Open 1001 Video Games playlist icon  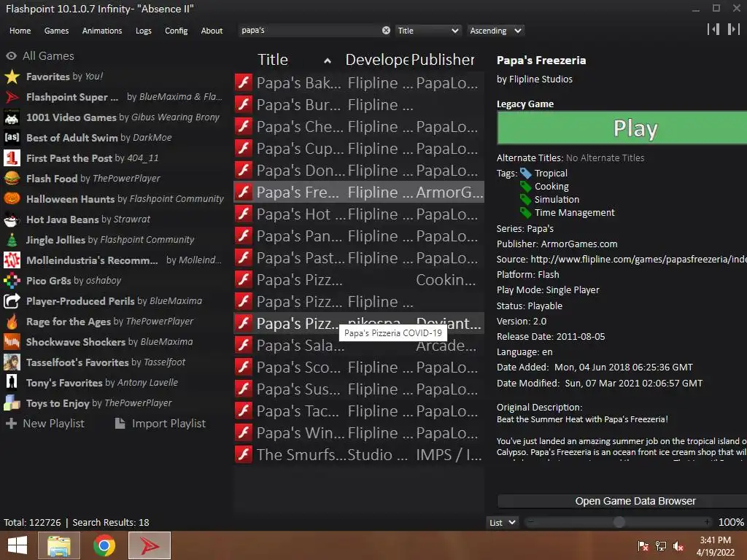(12, 117)
